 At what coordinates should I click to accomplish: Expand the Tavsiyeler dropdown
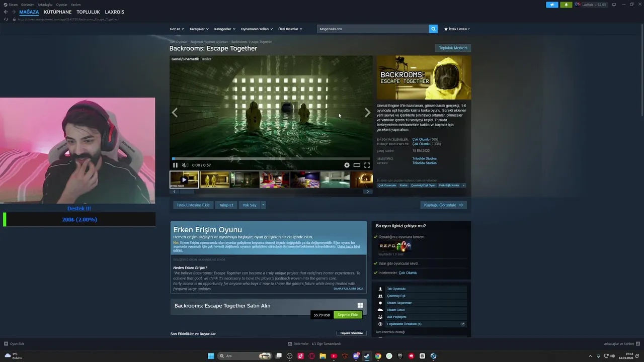point(199,29)
